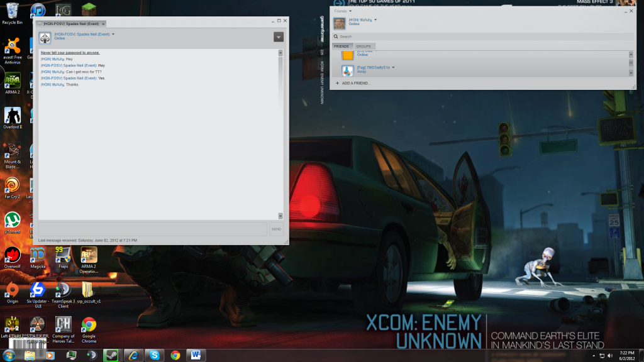644x362 pixels.
Task: Click the network tray icon
Action: 602,356
